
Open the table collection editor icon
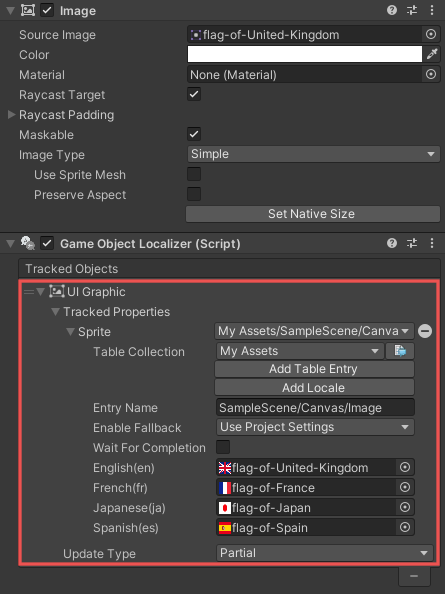[400, 351]
